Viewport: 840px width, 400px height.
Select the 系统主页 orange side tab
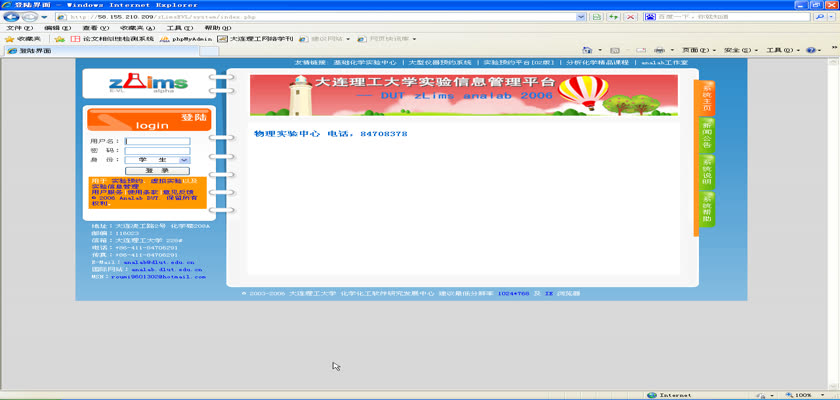click(707, 97)
